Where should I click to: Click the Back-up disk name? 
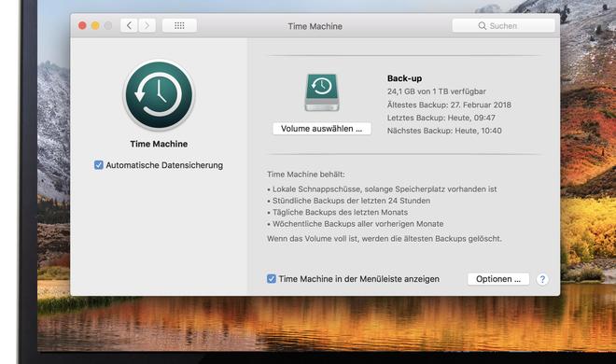(x=404, y=78)
